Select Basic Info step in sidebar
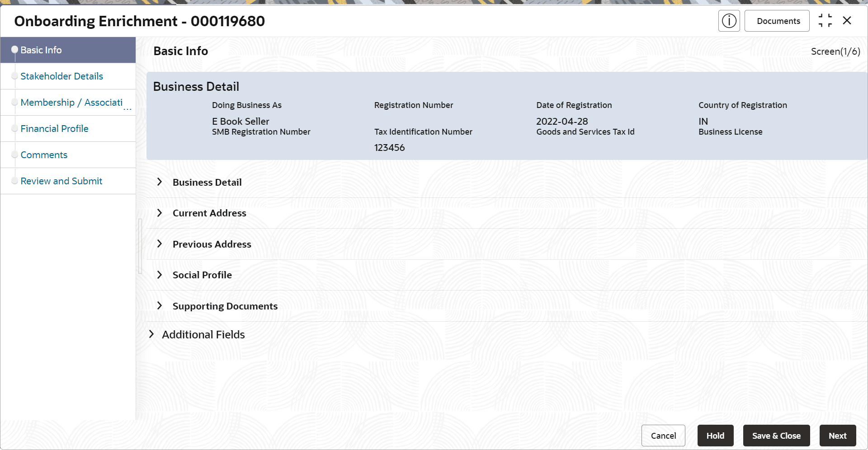 (68, 50)
